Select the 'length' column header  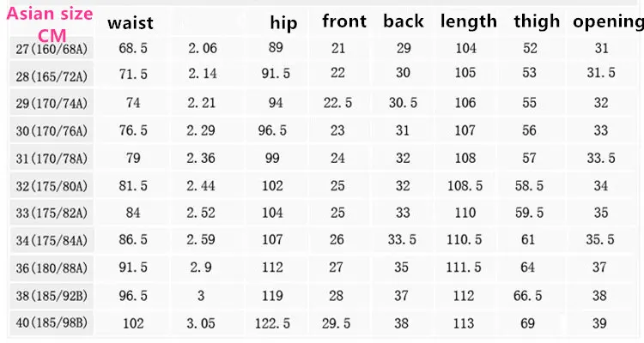click(x=469, y=21)
